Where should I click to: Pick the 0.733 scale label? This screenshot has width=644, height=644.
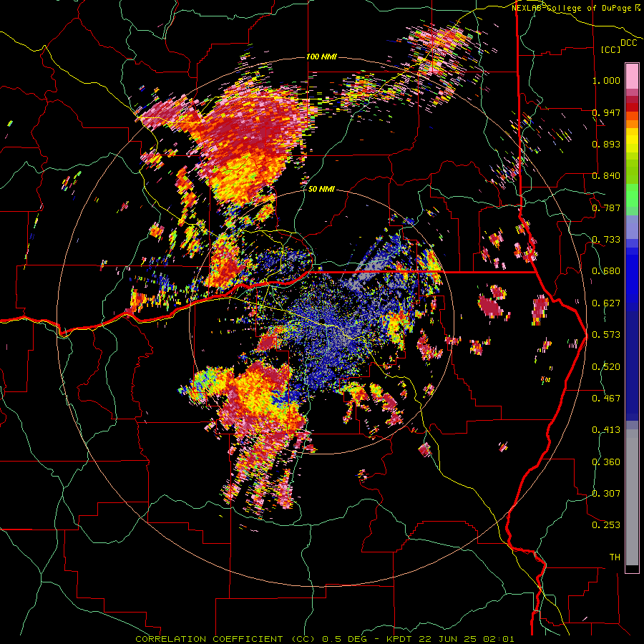606,240
